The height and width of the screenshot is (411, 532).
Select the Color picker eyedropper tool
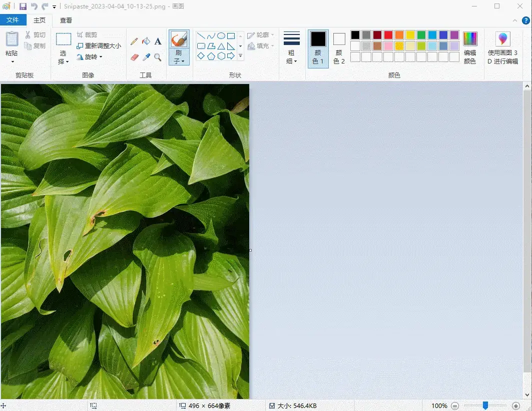(146, 57)
